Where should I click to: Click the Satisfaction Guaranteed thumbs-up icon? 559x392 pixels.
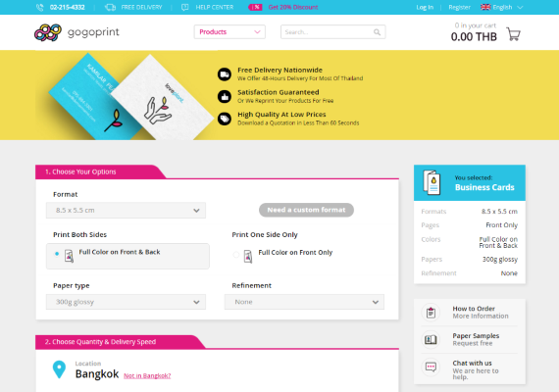click(x=225, y=97)
